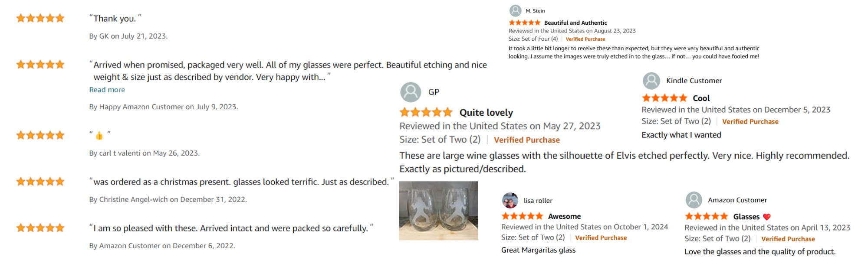
Task: Open 'Beautiful and Authentic' review title
Action: pos(575,23)
